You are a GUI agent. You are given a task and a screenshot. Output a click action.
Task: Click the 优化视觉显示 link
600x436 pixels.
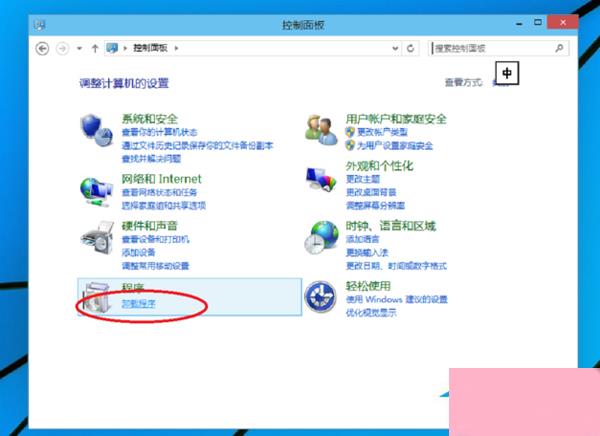(371, 313)
